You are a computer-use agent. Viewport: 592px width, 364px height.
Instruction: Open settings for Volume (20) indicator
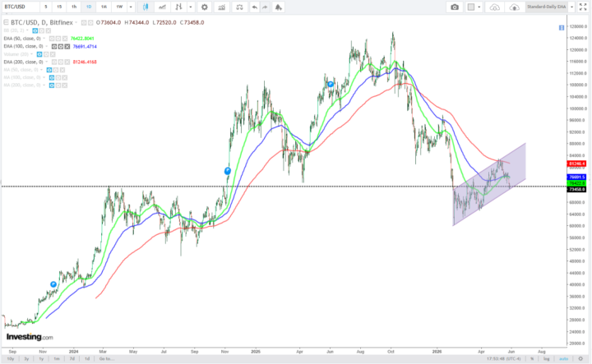[46, 54]
